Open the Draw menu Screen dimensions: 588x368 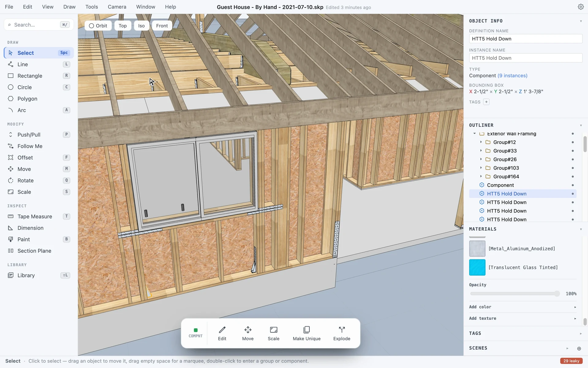pos(70,7)
